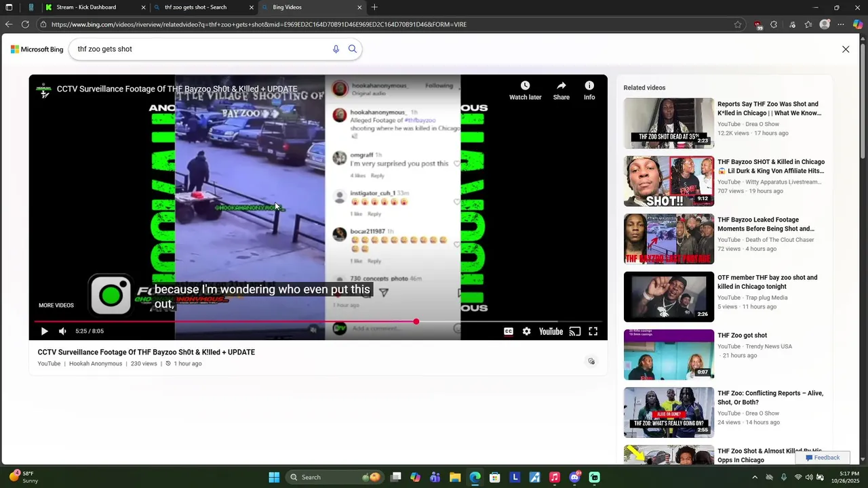Open Discord from taskbar

[x=575, y=477]
